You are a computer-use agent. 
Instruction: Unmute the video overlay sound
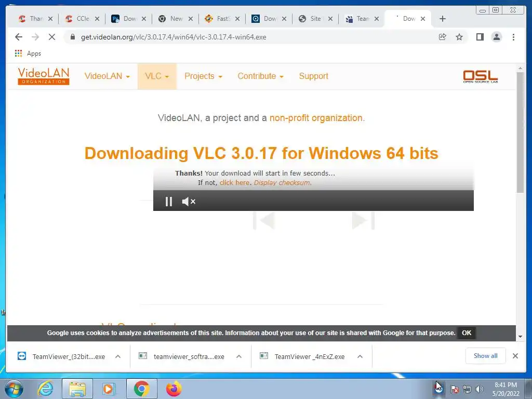click(x=189, y=202)
